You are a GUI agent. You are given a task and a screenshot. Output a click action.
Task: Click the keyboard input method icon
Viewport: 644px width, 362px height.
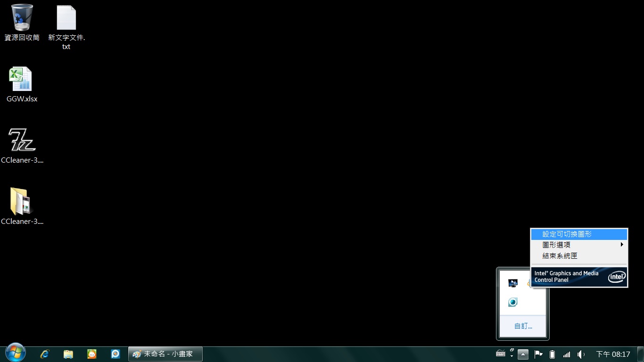tap(501, 354)
